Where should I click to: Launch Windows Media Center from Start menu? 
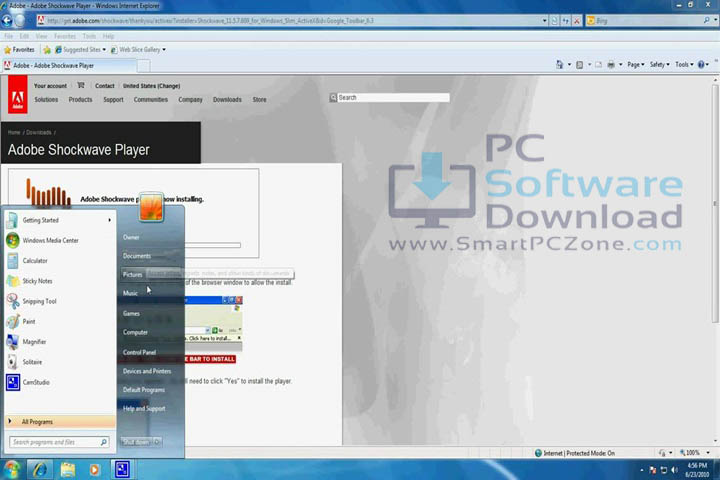coord(60,240)
